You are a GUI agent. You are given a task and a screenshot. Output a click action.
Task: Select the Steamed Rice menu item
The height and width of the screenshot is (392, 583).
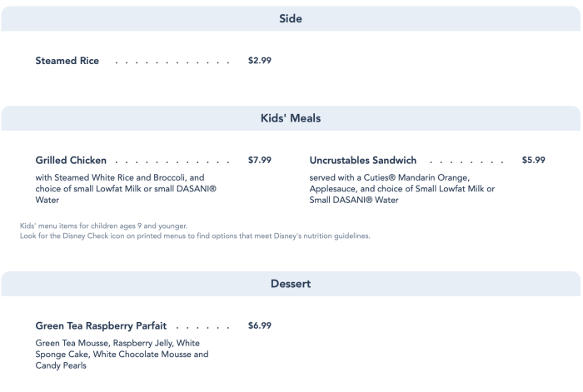coord(67,61)
